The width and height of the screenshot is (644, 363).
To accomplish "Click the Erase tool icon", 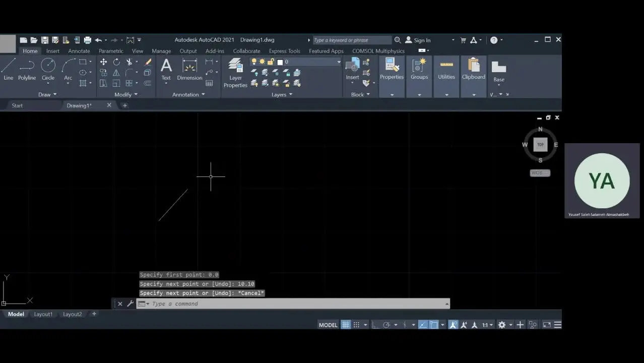I will [148, 62].
